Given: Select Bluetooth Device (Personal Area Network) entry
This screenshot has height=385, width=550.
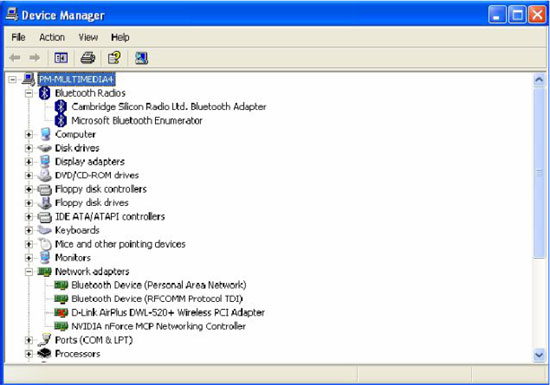Looking at the screenshot, I should tap(159, 285).
